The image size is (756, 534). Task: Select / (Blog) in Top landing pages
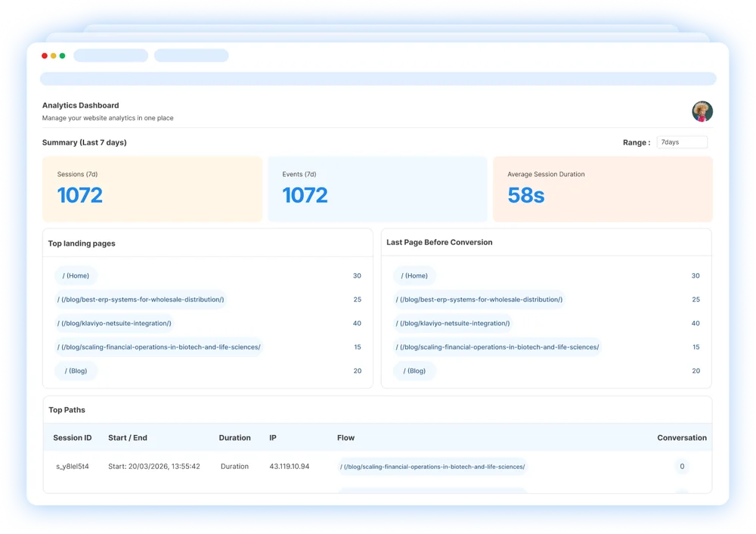click(76, 371)
